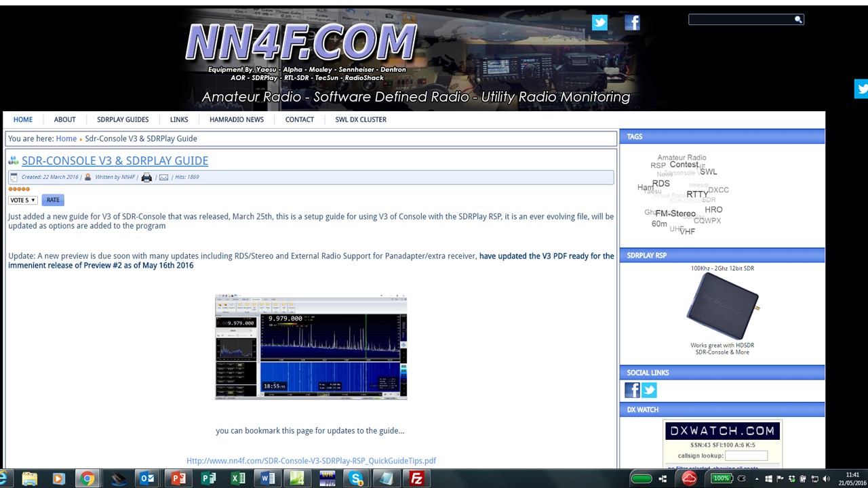Click the 100% battery indicator in the tray
Image resolution: width=868 pixels, height=488 pixels.
[x=721, y=479]
